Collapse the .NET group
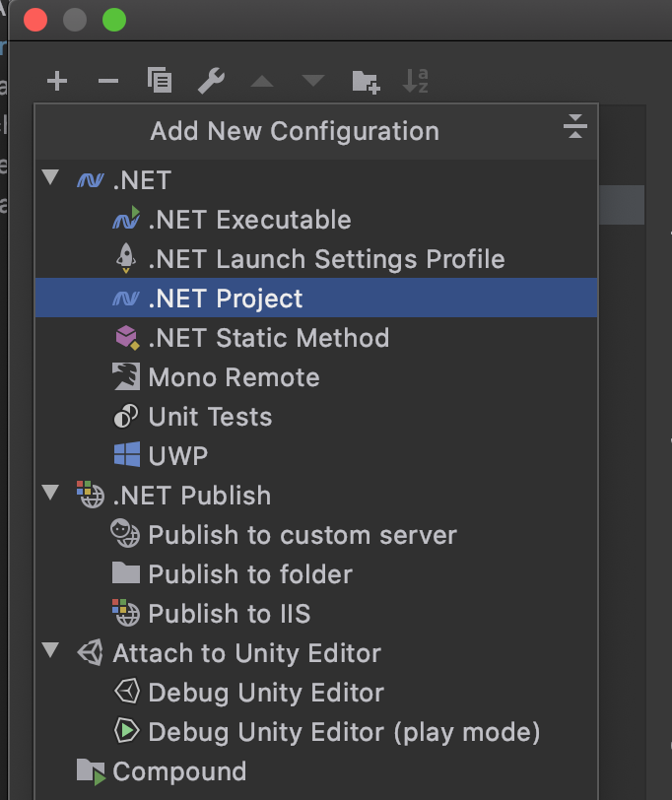This screenshot has height=800, width=672. 50,177
